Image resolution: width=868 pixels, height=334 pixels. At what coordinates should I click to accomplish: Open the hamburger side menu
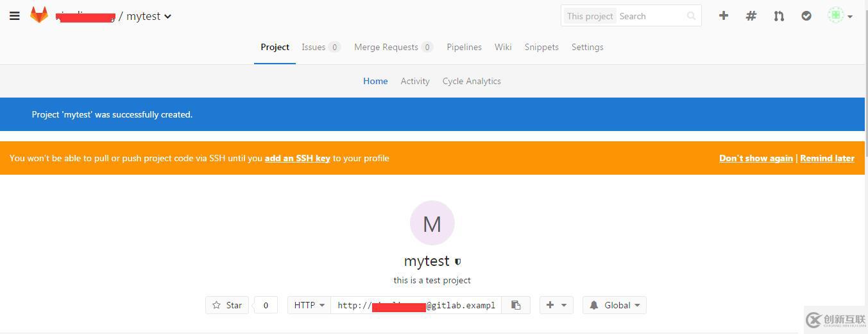click(15, 16)
